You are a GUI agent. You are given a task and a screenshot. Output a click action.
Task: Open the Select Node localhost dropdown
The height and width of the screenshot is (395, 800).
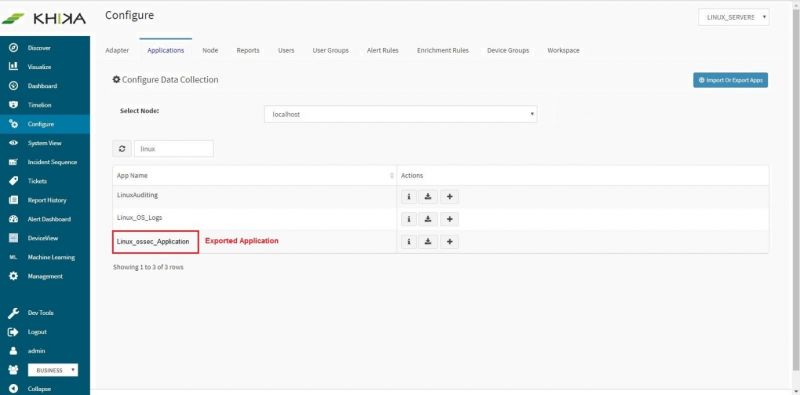point(401,114)
